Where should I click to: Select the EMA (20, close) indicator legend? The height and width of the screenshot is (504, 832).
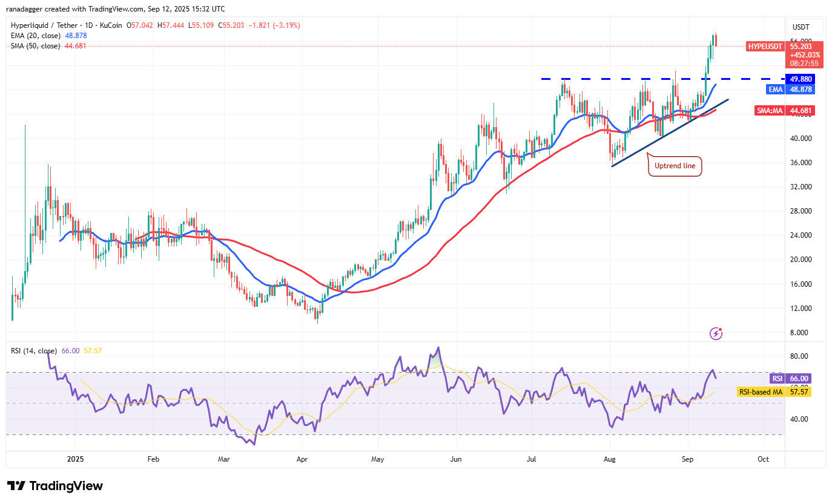(36, 36)
